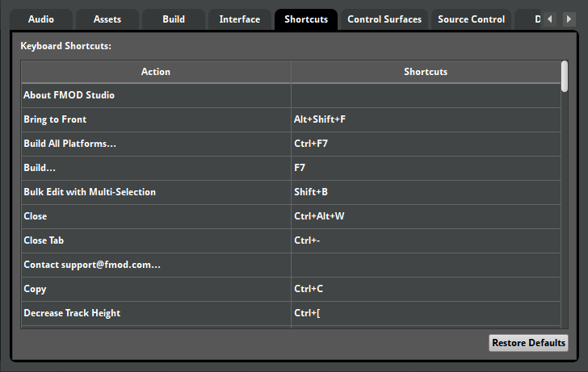Click Restore Defaults button
This screenshot has width=588, height=372.
tap(528, 343)
